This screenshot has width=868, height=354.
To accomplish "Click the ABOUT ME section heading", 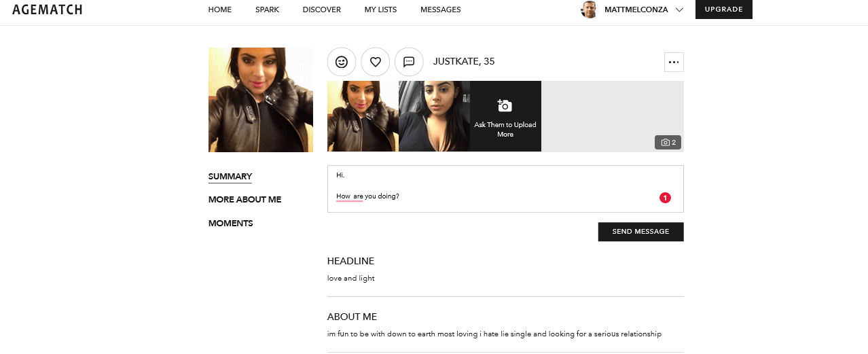I will [x=352, y=317].
